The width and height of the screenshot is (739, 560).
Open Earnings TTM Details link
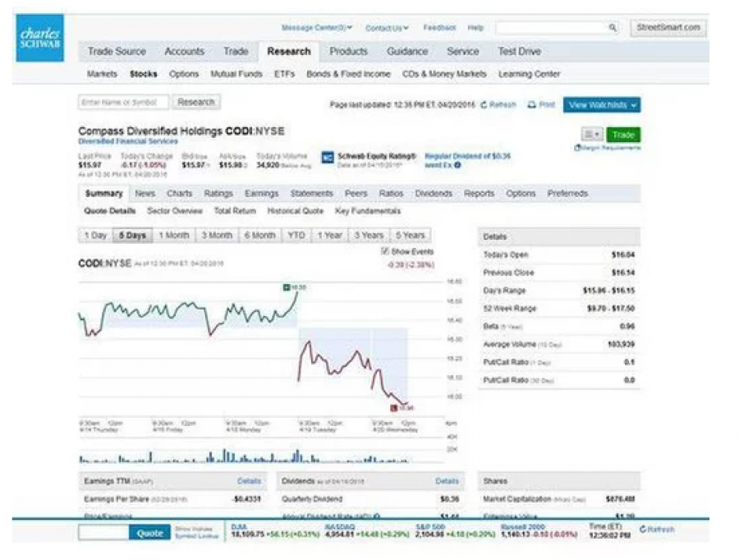tap(249, 482)
